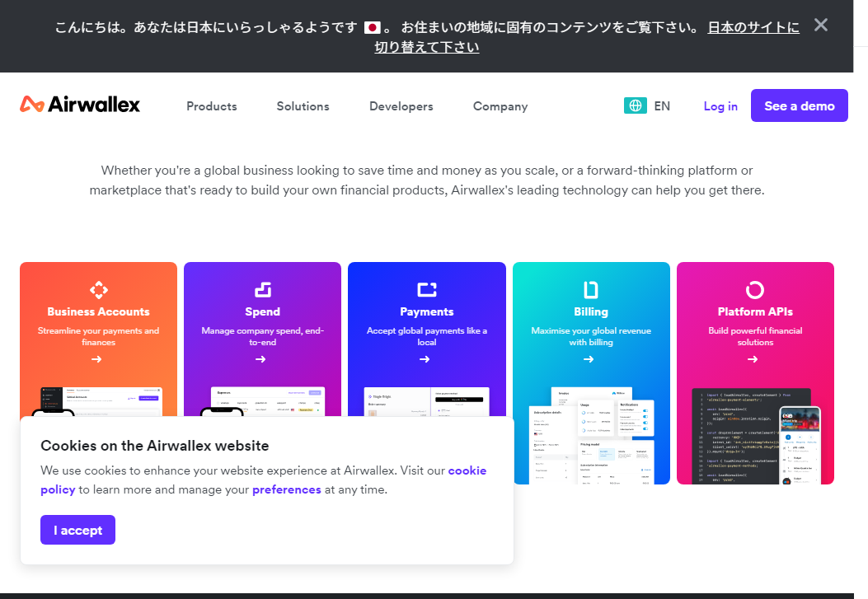
Task: Click 'Maximise your global revenue with billing' text
Action: pyautogui.click(x=591, y=336)
